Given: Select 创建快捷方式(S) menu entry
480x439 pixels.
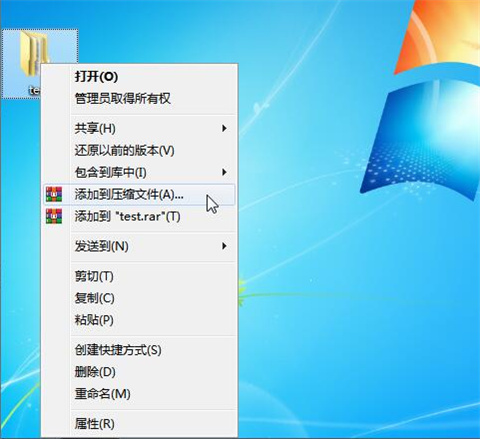Looking at the screenshot, I should pos(139,350).
